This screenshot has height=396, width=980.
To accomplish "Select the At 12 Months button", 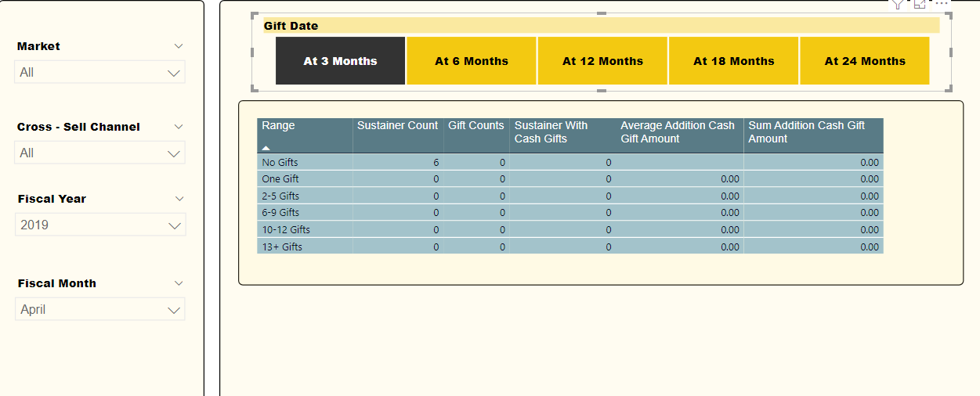I will (x=602, y=61).
